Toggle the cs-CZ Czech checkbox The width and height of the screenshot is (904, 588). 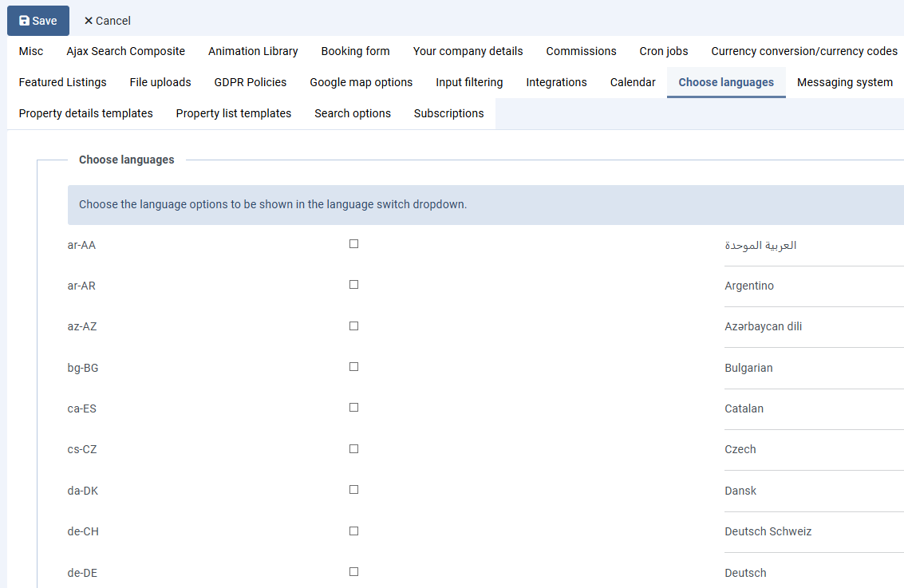[353, 449]
